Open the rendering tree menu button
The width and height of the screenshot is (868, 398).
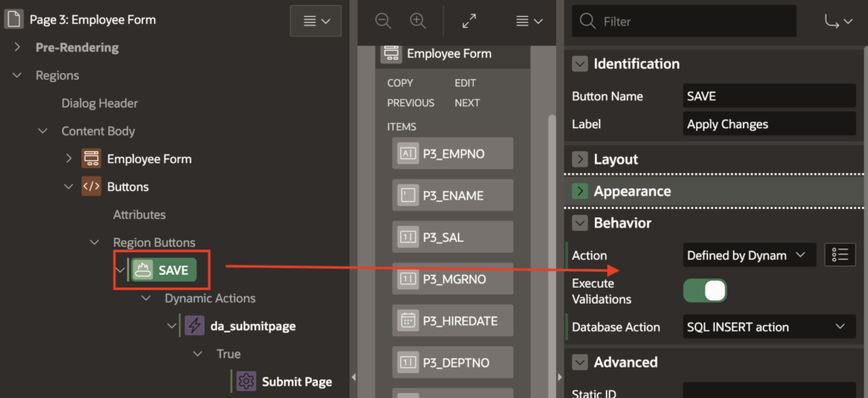315,21
